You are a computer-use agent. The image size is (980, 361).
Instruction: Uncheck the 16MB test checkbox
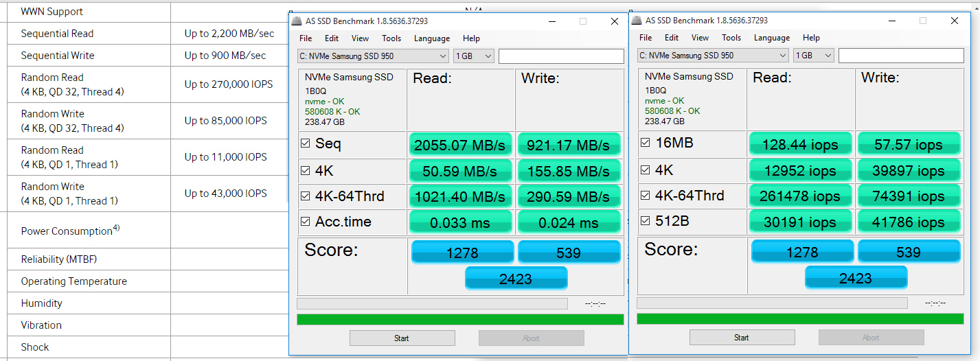pos(645,143)
